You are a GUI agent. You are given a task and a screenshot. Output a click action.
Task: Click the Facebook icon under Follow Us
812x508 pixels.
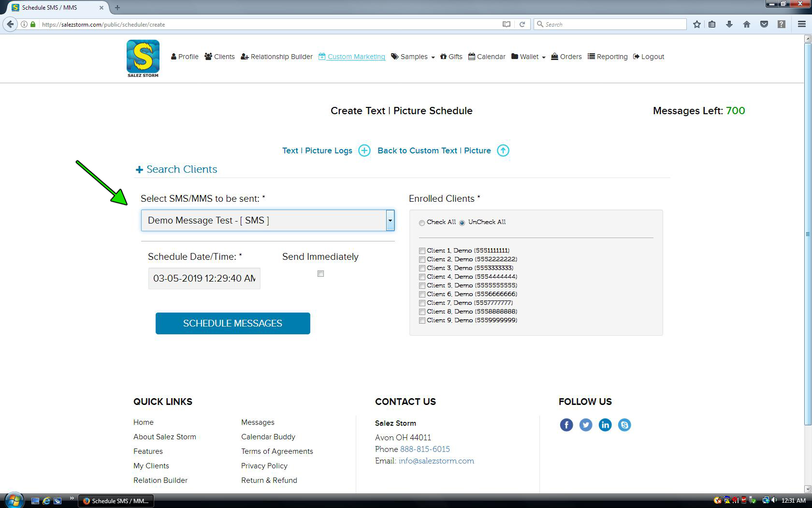(x=566, y=425)
